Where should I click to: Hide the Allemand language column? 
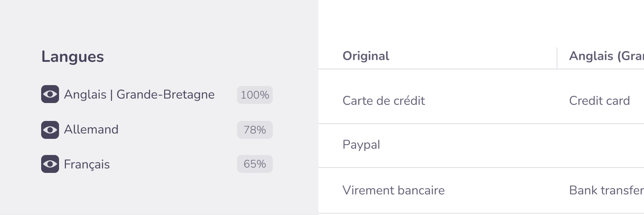click(x=50, y=130)
